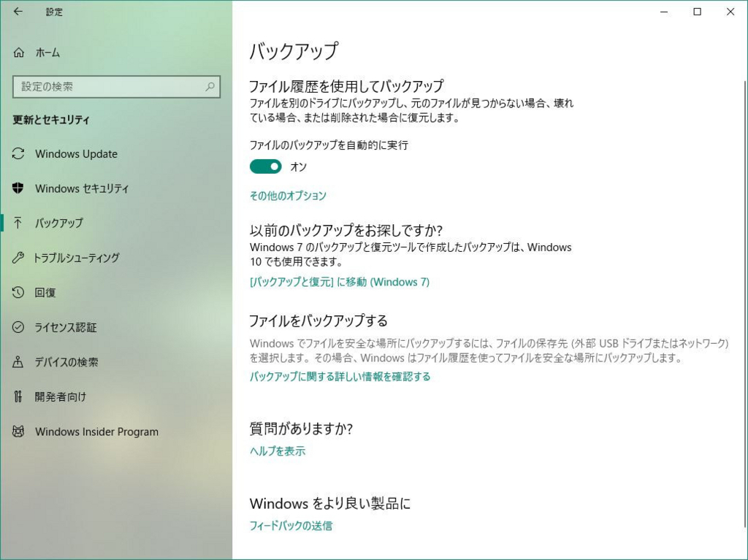This screenshot has width=748, height=560.
Task: Click Windows をより良い製品に heading
Action: [330, 503]
